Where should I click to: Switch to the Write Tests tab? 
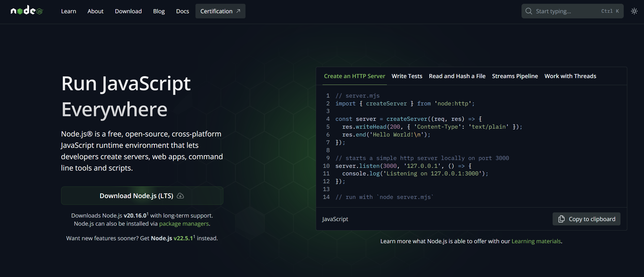pyautogui.click(x=407, y=76)
